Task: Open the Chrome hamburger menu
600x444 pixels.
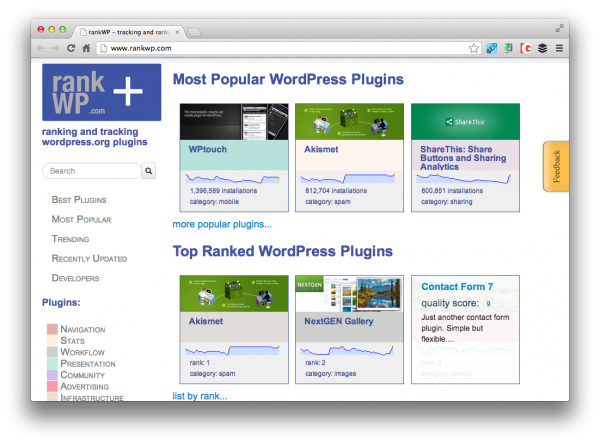Action: [x=559, y=48]
